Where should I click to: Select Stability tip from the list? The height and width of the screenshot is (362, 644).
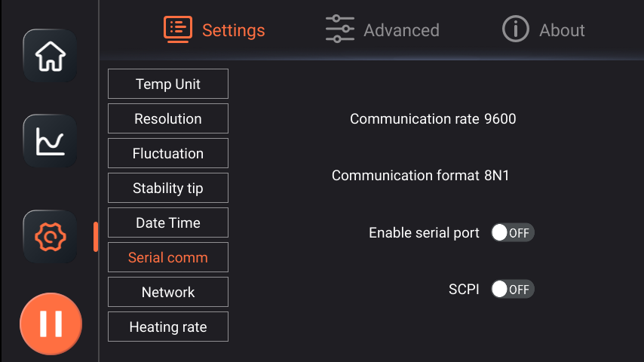point(168,188)
